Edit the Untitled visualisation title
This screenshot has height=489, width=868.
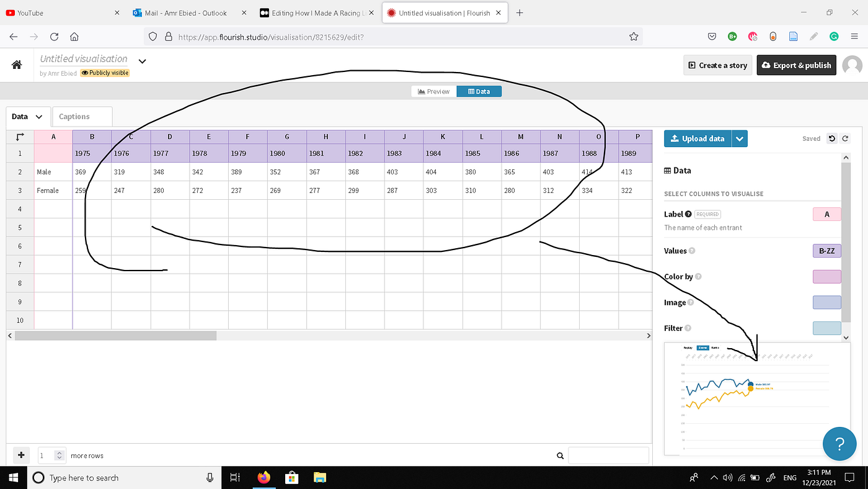[84, 59]
